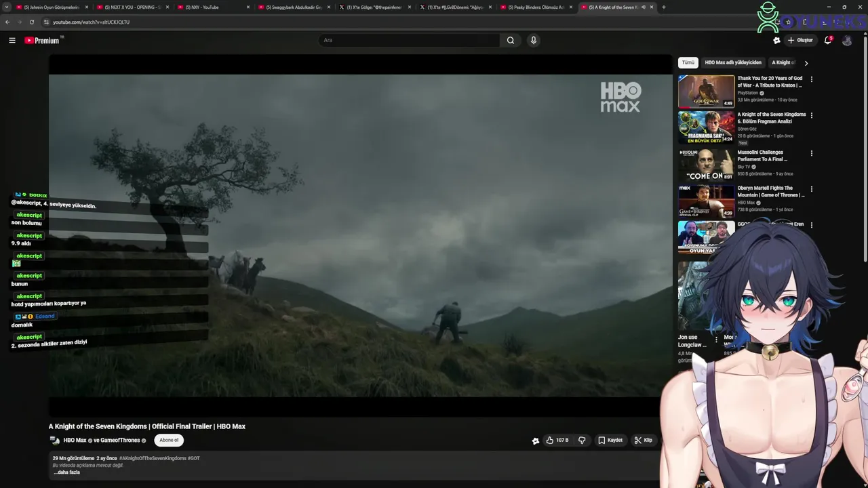Click #AKnightOfTheSevenKingdoms hashtag

coord(153,458)
